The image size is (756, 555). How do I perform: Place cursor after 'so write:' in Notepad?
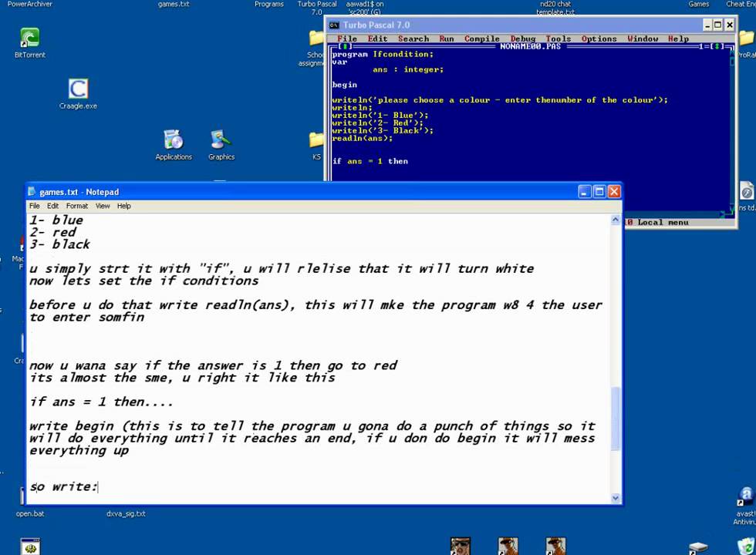coord(98,487)
